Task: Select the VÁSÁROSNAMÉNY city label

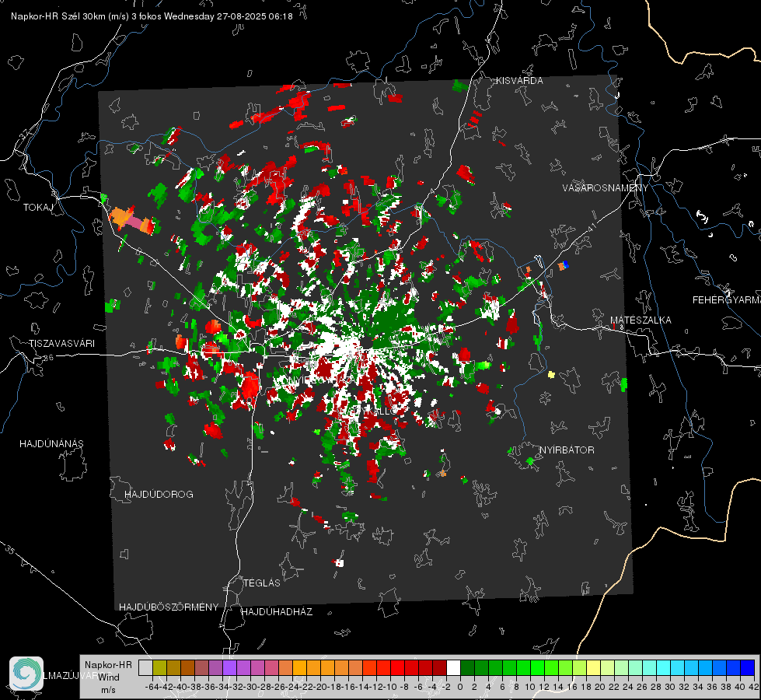Action: (x=606, y=188)
